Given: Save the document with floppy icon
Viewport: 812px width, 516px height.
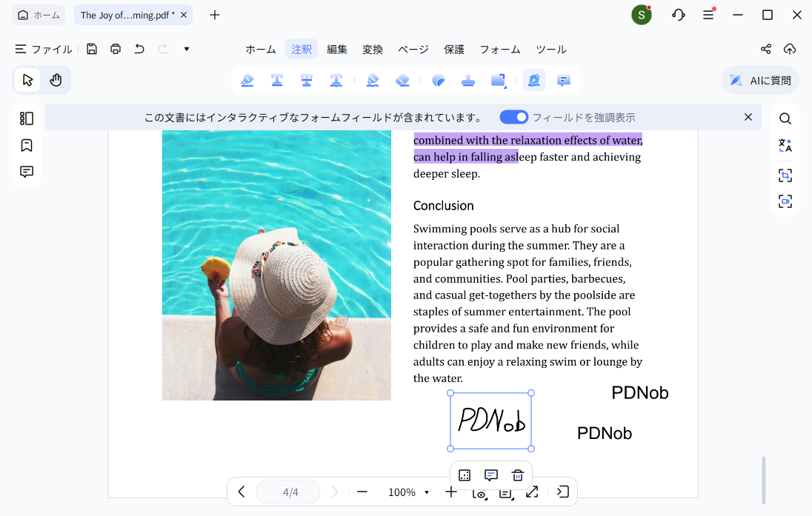Looking at the screenshot, I should [x=92, y=49].
